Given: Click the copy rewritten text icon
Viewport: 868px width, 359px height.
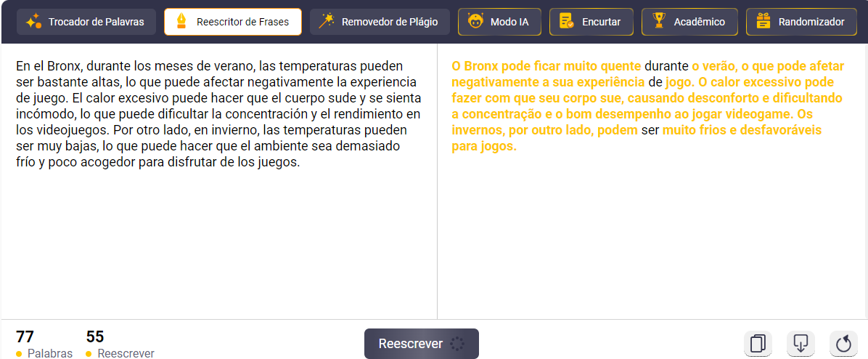Looking at the screenshot, I should (758, 343).
